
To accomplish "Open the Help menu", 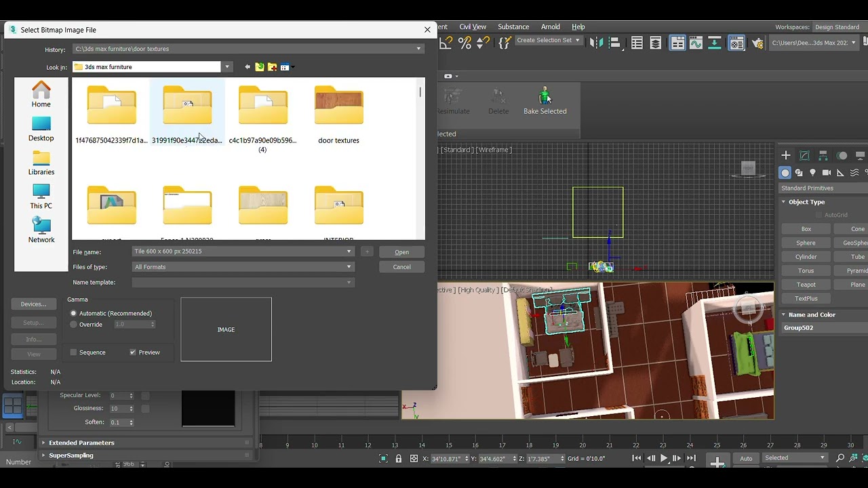I will pos(578,27).
